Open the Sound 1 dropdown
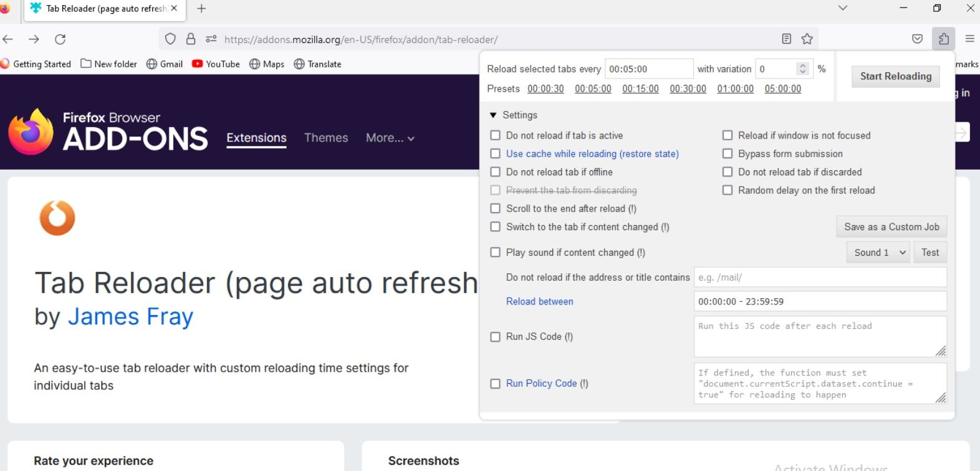This screenshot has height=471, width=980. tap(878, 252)
